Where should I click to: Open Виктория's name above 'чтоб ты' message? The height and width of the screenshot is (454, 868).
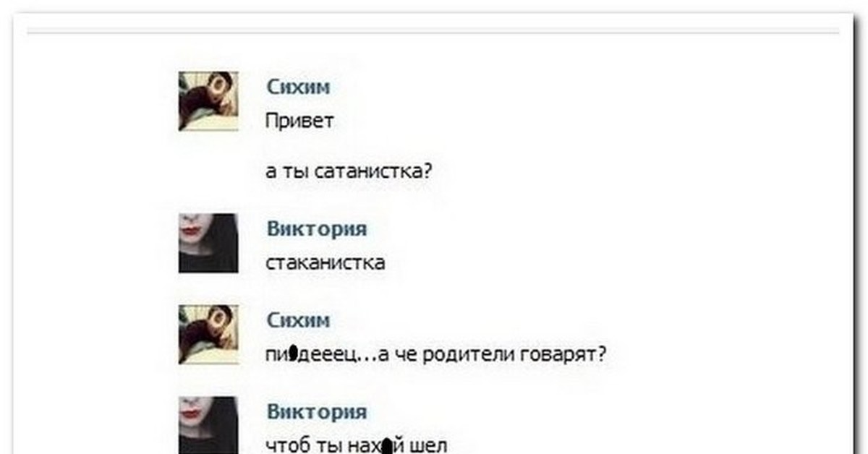[x=317, y=412]
